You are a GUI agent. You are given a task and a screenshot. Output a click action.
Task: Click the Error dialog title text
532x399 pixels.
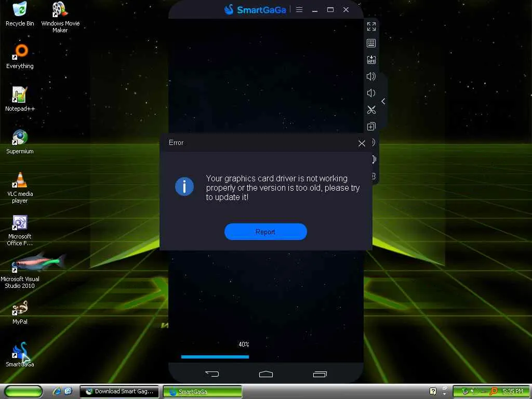(176, 143)
